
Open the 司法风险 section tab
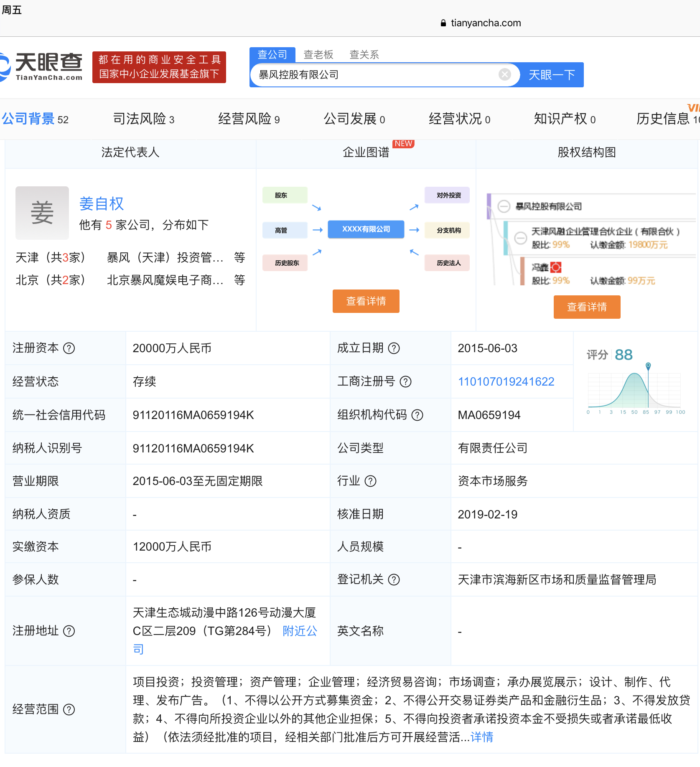click(x=144, y=119)
